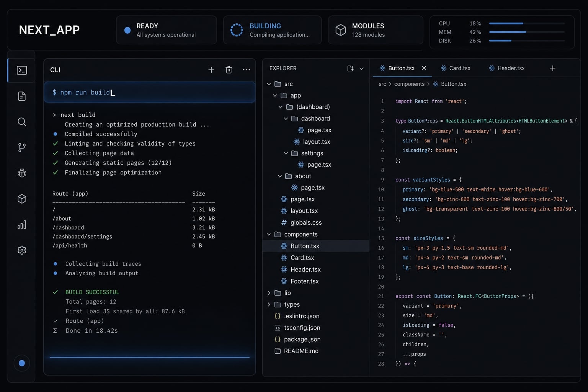588x392 pixels.
Task: Click the tsconfig.json file icon
Action: [278, 328]
